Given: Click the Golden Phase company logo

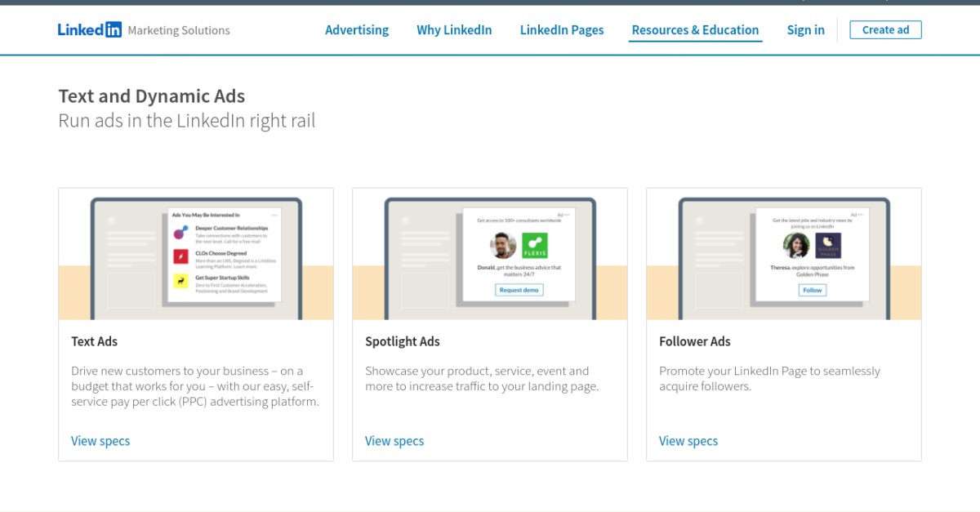Looking at the screenshot, I should (x=828, y=246).
